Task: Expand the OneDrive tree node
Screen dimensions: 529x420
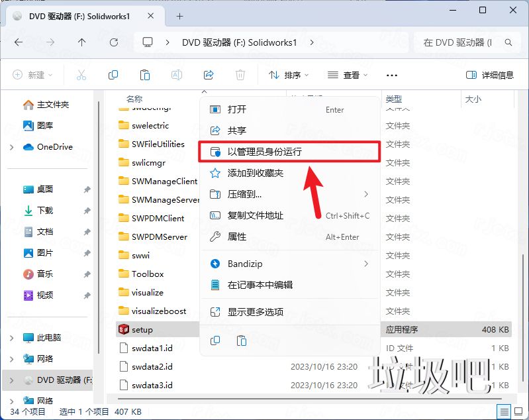Action: [12, 147]
